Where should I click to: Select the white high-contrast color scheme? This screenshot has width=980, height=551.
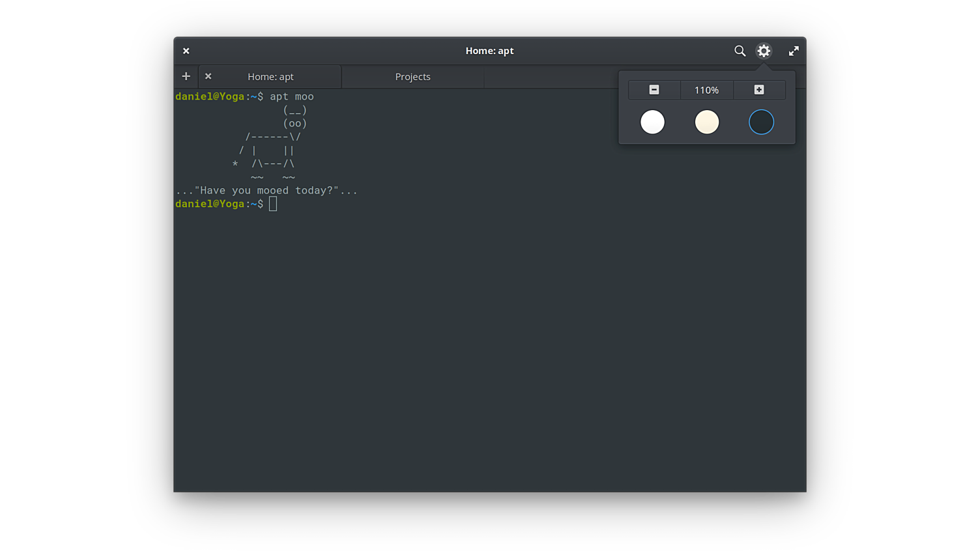[652, 122]
